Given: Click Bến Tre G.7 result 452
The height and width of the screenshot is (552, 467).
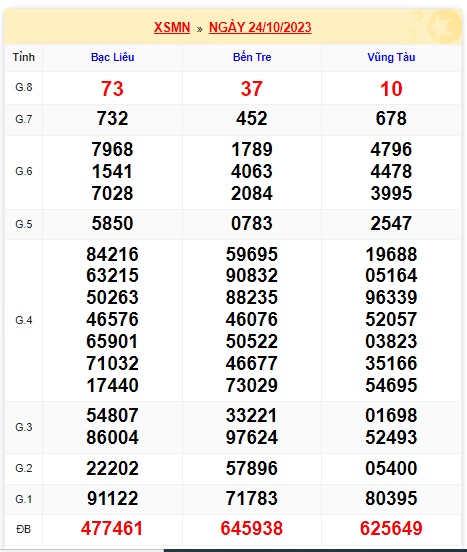Looking at the screenshot, I should click(252, 118).
